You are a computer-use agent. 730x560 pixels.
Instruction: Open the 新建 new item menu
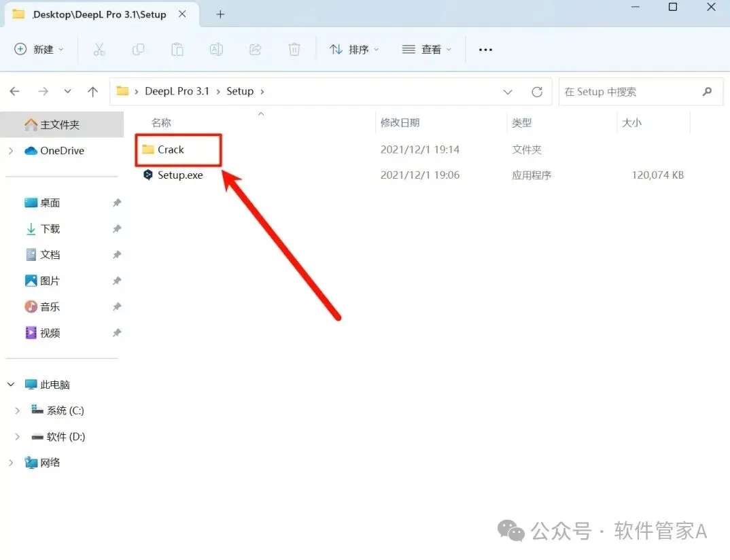pos(39,50)
